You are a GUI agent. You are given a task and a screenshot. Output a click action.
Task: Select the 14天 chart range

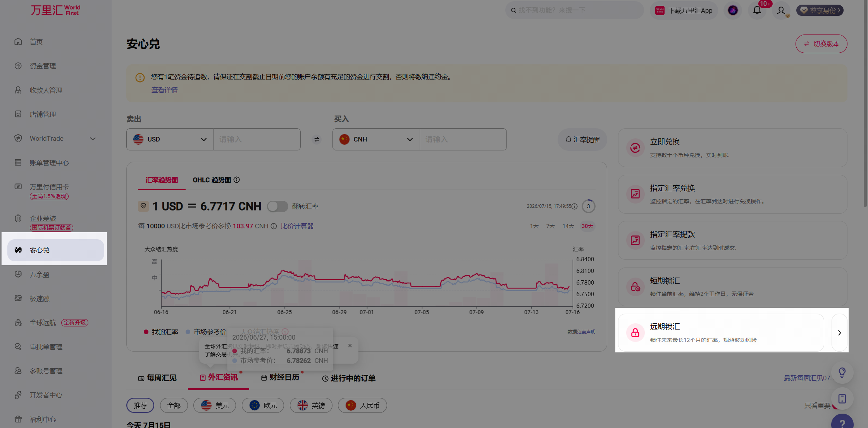(x=568, y=226)
